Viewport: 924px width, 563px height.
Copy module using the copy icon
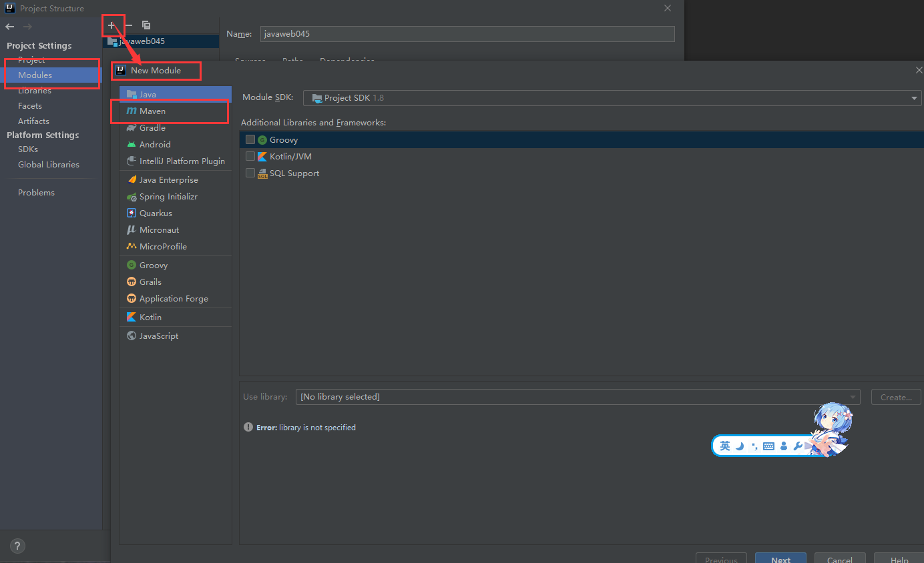(x=146, y=25)
